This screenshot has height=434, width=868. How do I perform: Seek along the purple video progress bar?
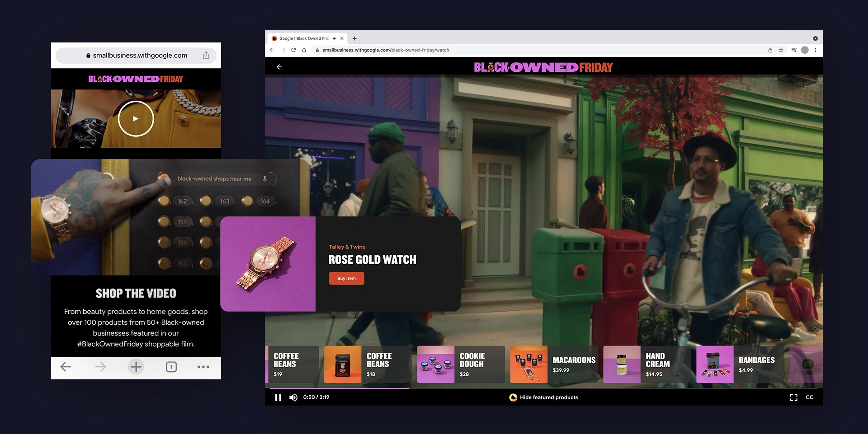(x=543, y=388)
